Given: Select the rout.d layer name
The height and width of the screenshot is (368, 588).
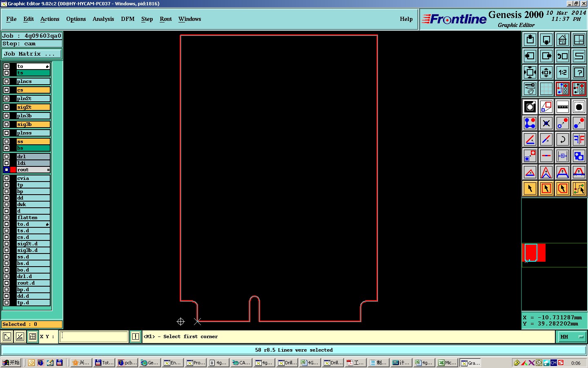Looking at the screenshot, I should coord(33,283).
